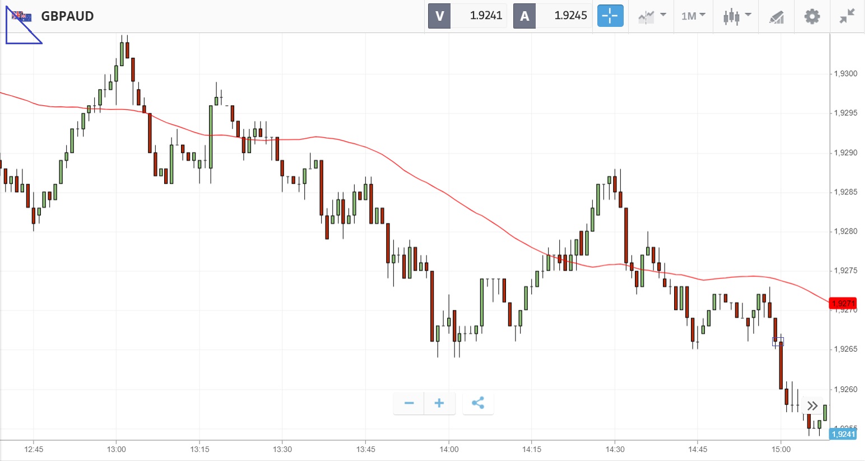Image resolution: width=868 pixels, height=461 pixels.
Task: Click the blue 1,9241 current price label
Action: 843,434
